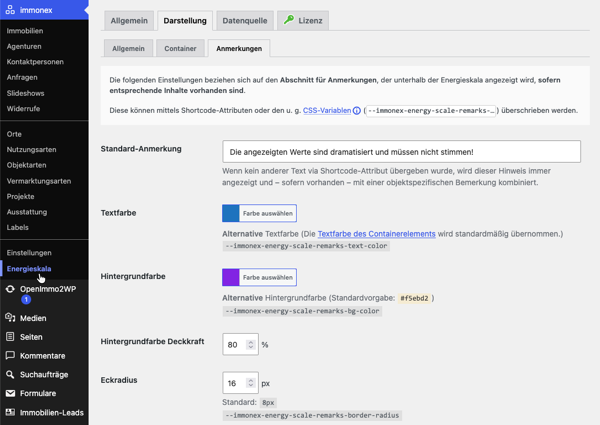Open Slideshows in the sidebar
Image resolution: width=600 pixels, height=425 pixels.
pos(25,93)
